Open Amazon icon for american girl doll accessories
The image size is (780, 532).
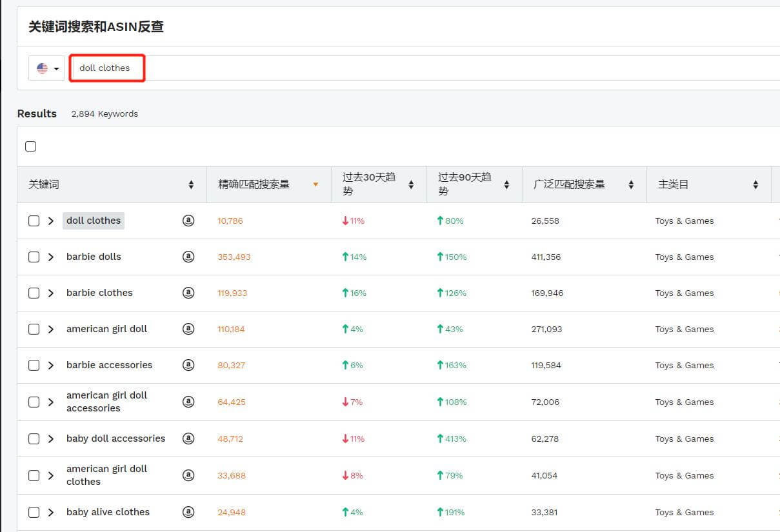[188, 402]
